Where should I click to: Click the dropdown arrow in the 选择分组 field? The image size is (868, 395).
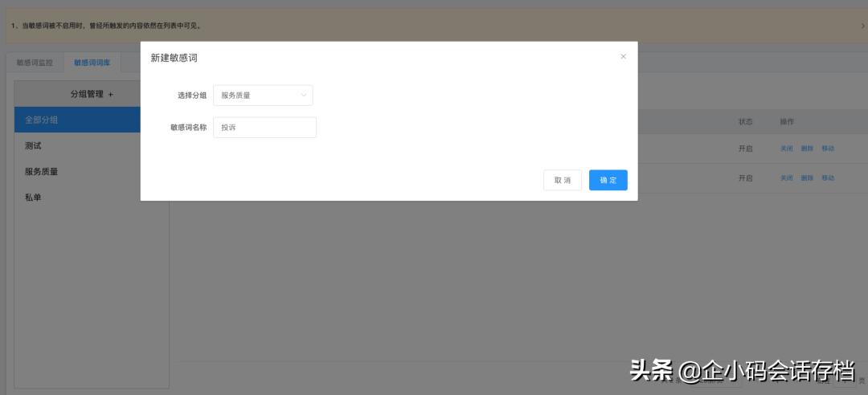tap(303, 96)
